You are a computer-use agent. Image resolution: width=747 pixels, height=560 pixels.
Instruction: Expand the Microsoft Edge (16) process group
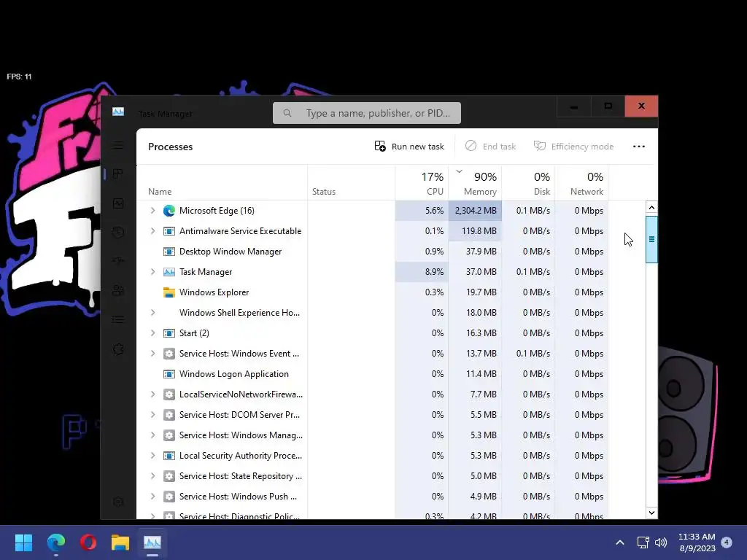(152, 211)
